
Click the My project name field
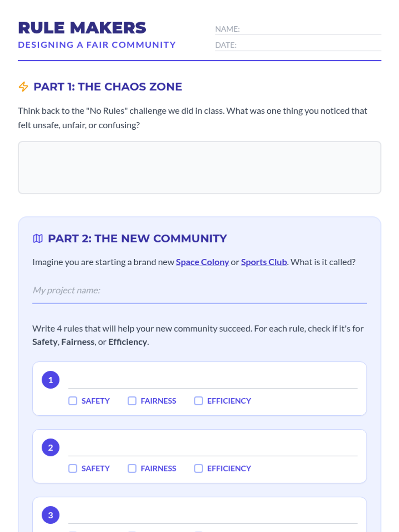199,291
